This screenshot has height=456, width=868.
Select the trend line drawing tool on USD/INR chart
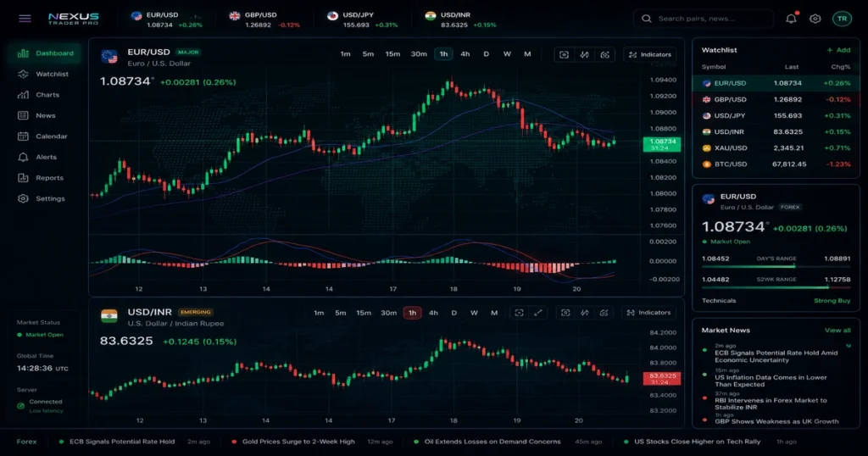click(x=538, y=313)
